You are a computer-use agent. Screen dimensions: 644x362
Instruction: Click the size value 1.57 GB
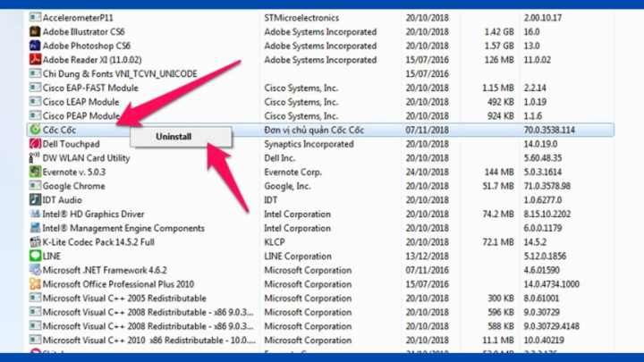click(499, 46)
